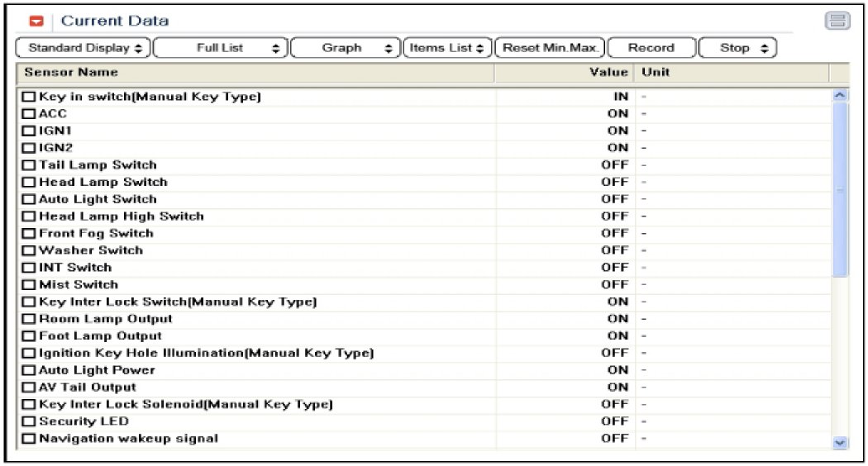868x466 pixels.
Task: Open the Graph dropdown menu
Action: click(x=346, y=48)
